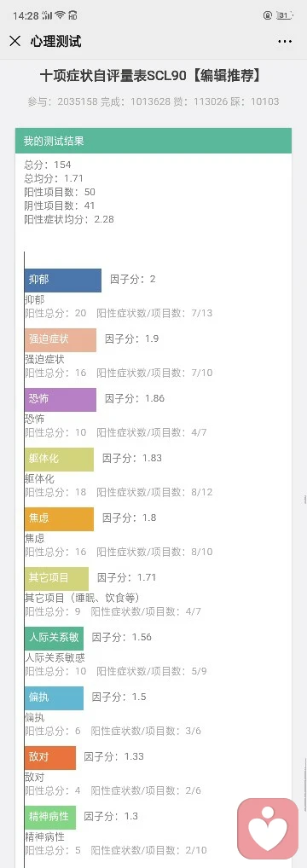
Task: Select the light blue 偏执 bar
Action: (x=54, y=698)
